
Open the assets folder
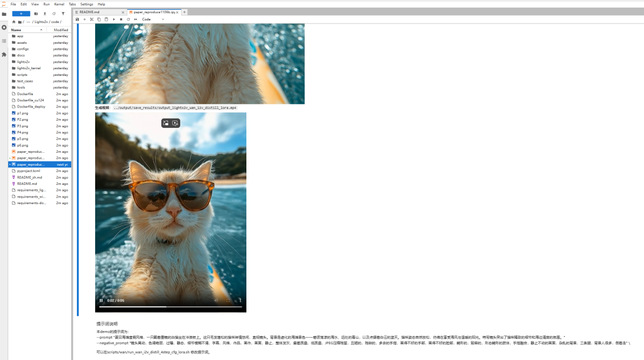(40, 43)
